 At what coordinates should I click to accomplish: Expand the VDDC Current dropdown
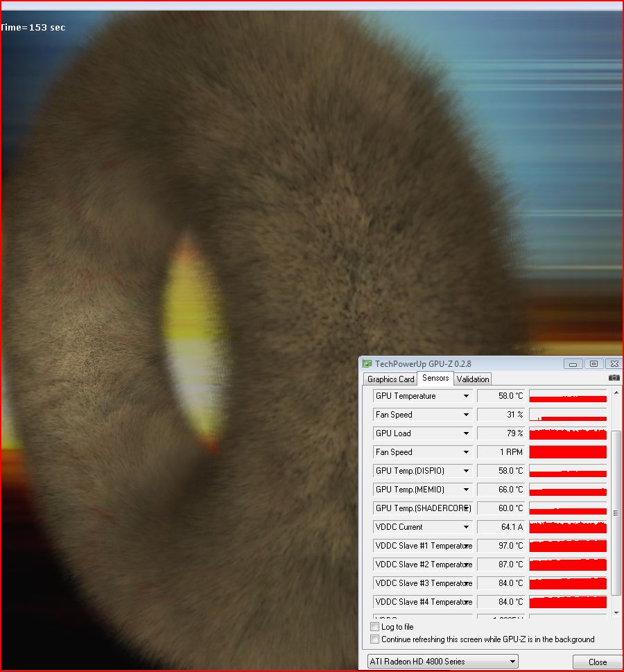point(467,527)
